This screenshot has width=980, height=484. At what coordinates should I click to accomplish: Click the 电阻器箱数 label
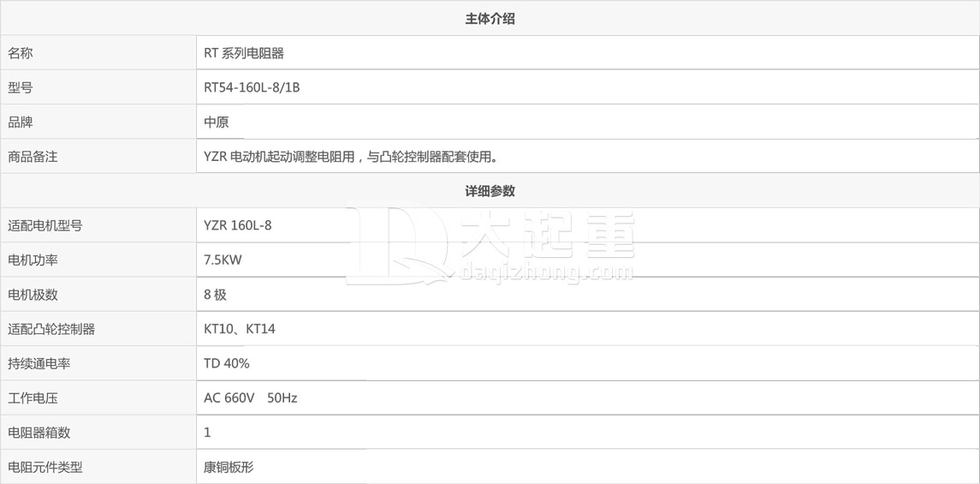(39, 432)
